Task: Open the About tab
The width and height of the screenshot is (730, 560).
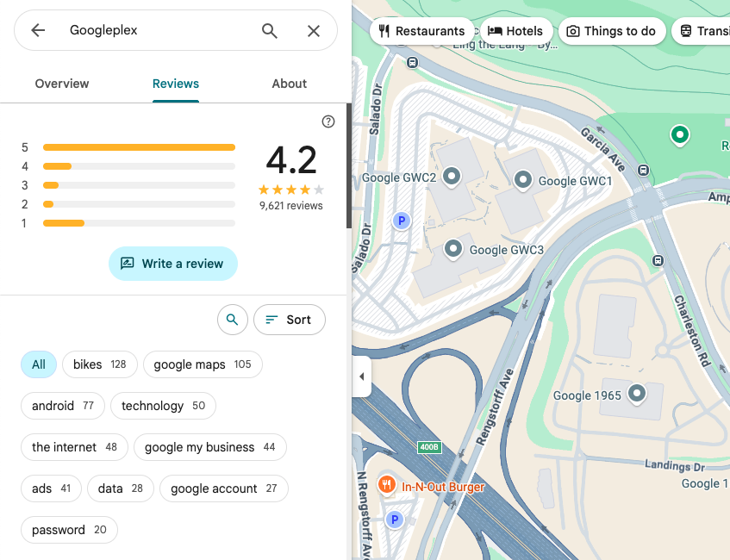Action: click(289, 84)
